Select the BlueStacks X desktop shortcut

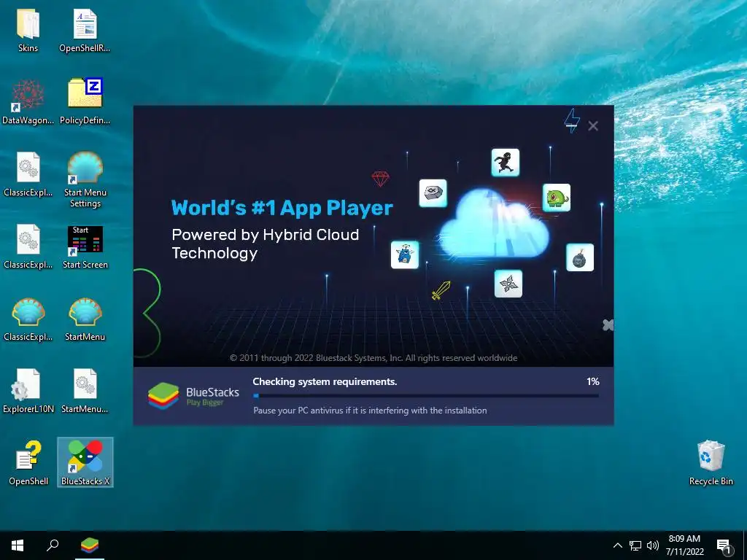pos(85,462)
